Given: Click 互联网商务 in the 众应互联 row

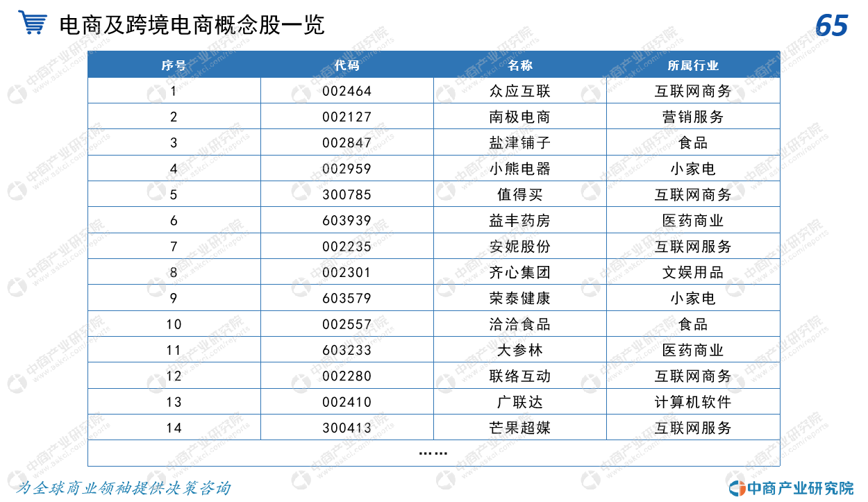Looking at the screenshot, I should (x=693, y=91).
